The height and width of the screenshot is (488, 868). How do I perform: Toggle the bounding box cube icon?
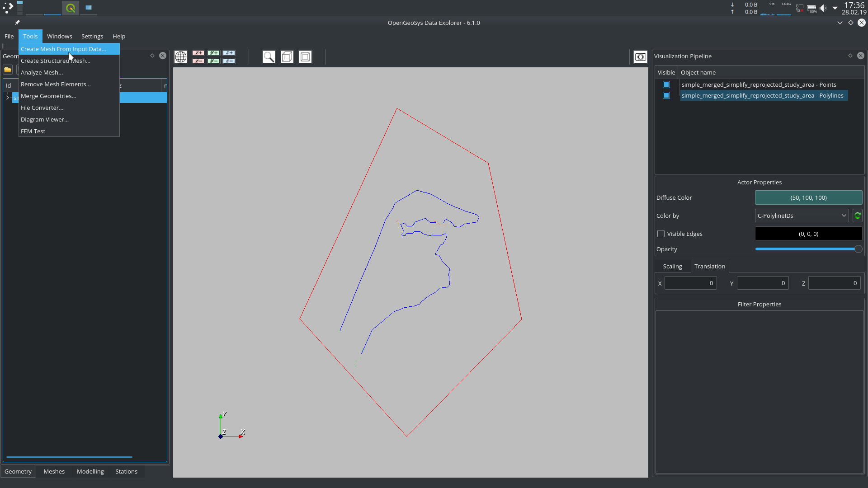[x=287, y=57]
